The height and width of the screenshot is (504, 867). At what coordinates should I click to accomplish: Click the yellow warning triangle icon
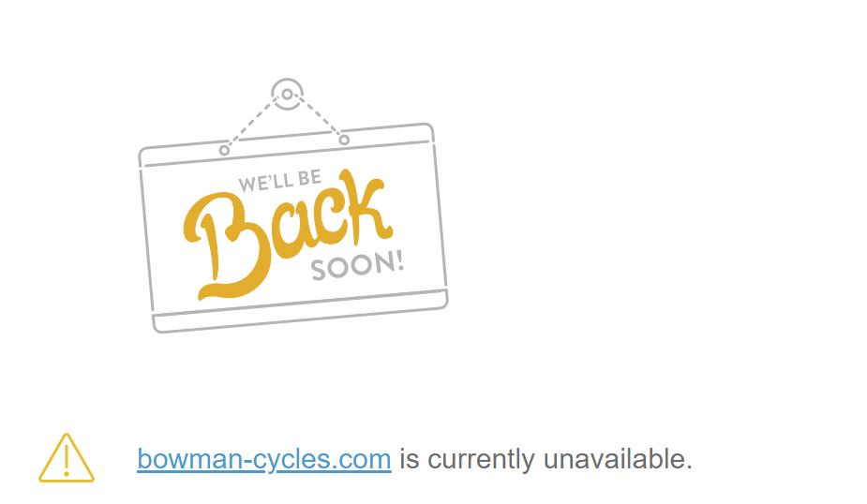click(67, 458)
